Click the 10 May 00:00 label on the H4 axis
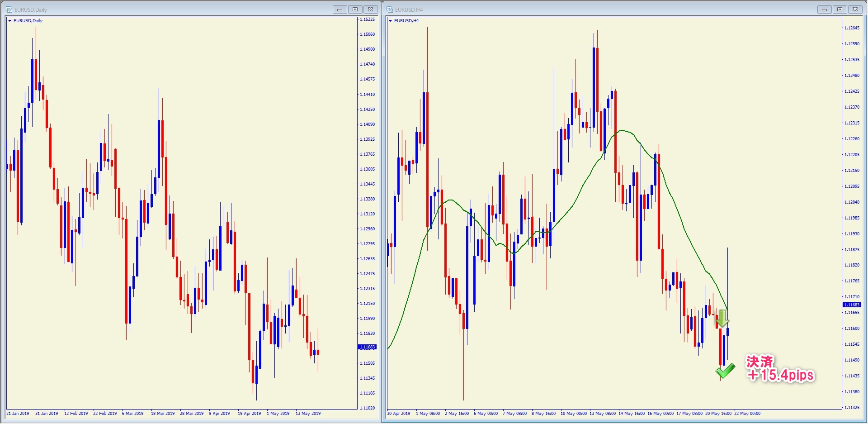 574,414
